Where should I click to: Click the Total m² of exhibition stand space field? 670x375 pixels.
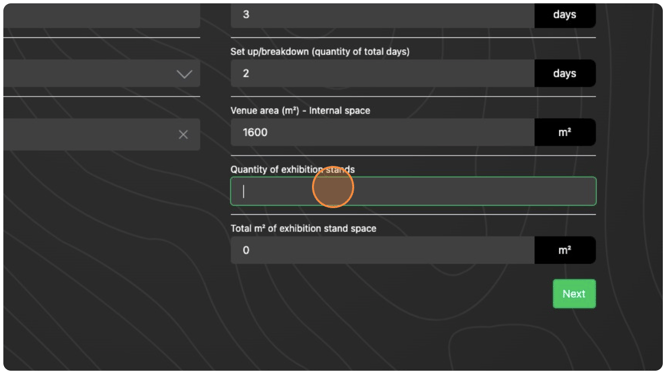382,250
